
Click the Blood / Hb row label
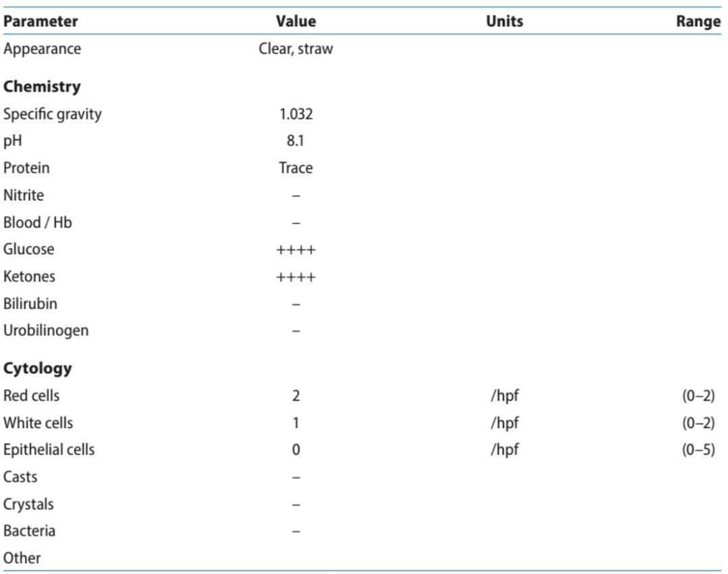pyautogui.click(x=38, y=223)
